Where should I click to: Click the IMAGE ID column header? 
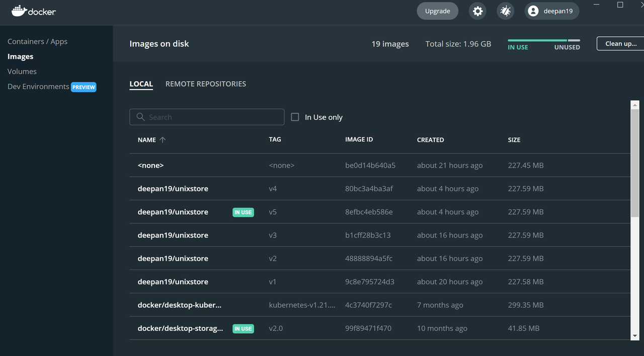tap(359, 139)
